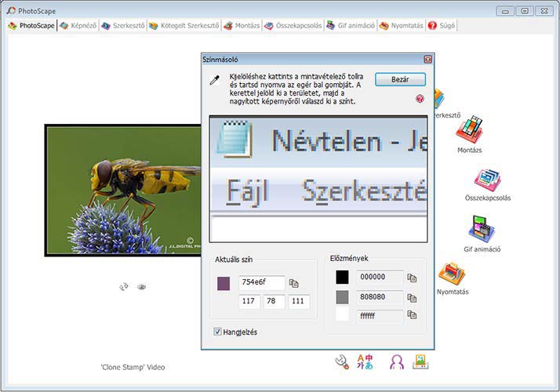Copy the ffffff history color code
This screenshot has height=392, width=560.
[x=412, y=316]
